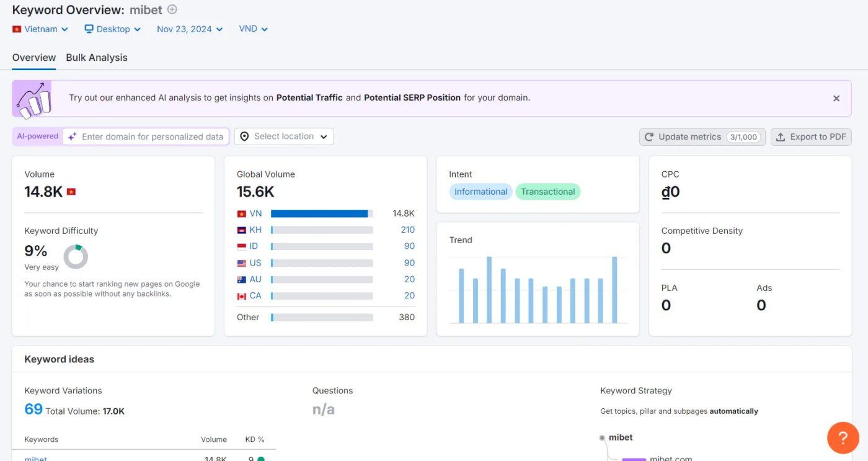Click the plus icon next to mibet keyword

172,10
